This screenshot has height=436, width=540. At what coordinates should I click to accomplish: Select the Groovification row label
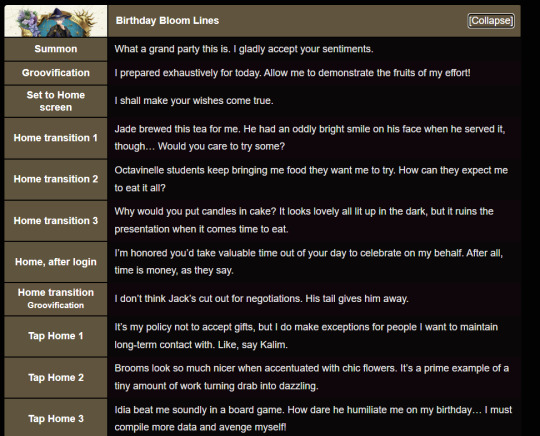coord(56,73)
